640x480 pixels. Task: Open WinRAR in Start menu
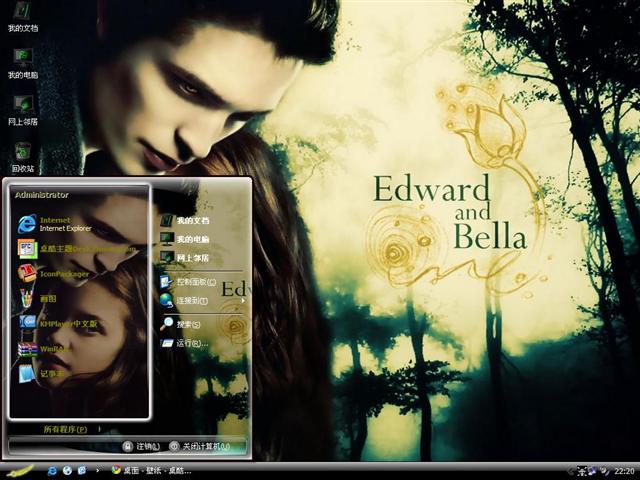click(x=43, y=349)
